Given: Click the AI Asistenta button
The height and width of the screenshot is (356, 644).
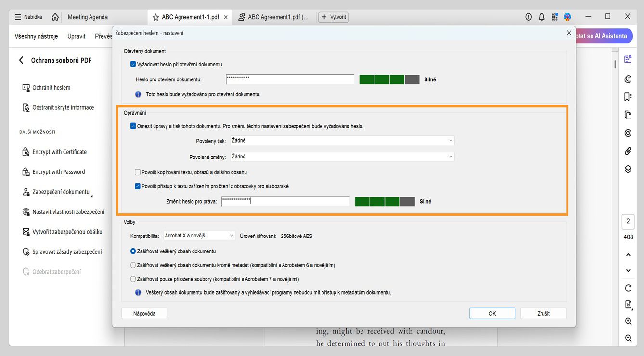Looking at the screenshot, I should point(605,36).
